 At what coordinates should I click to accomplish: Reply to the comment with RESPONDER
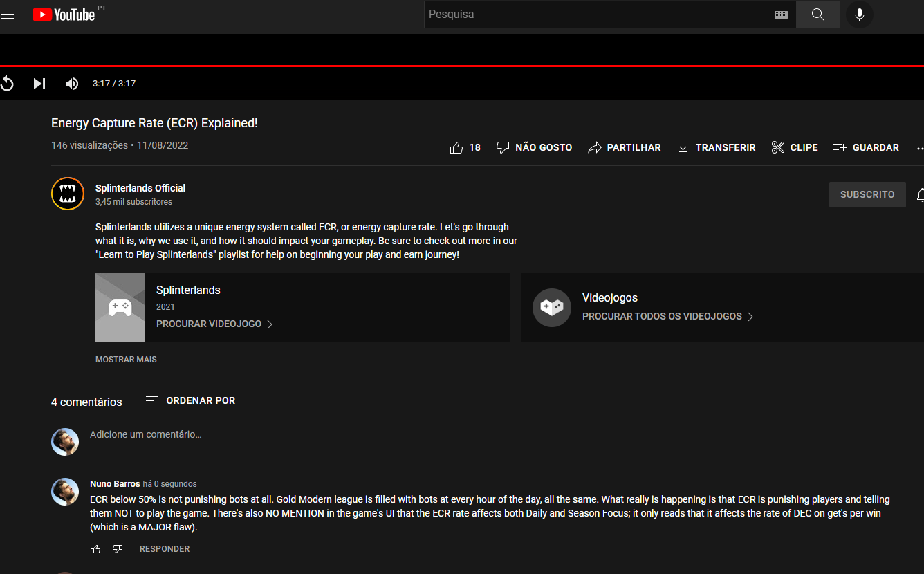[x=165, y=549]
